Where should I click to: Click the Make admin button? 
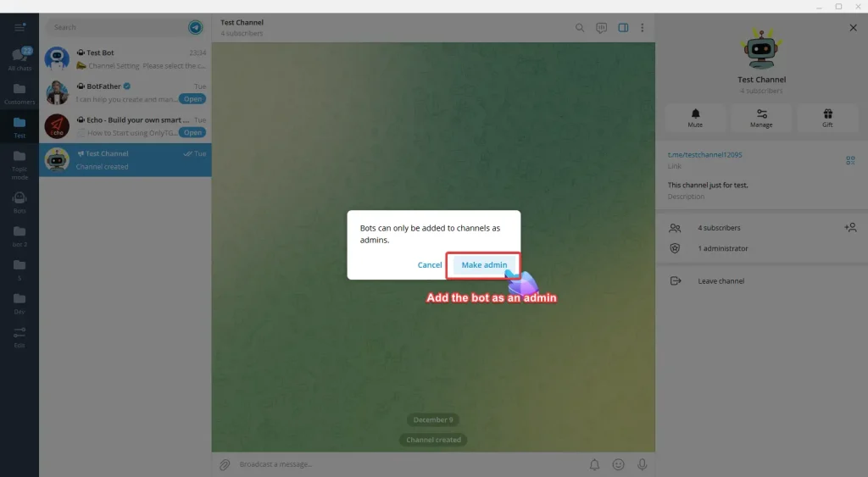(484, 265)
